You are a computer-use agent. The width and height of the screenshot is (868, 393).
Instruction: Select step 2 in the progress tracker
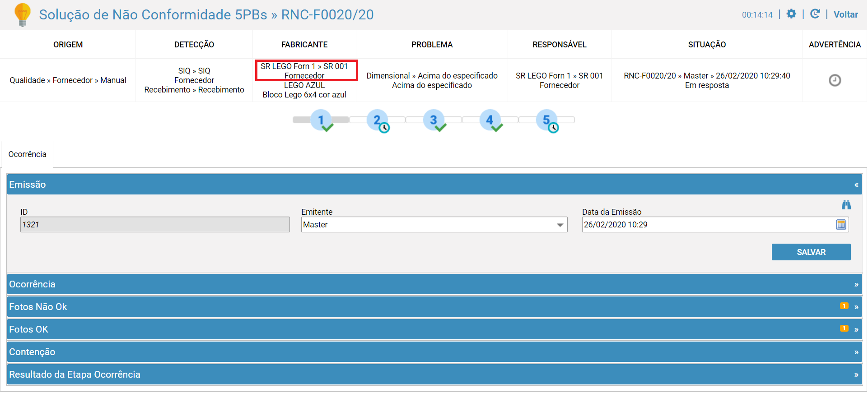pos(378,120)
